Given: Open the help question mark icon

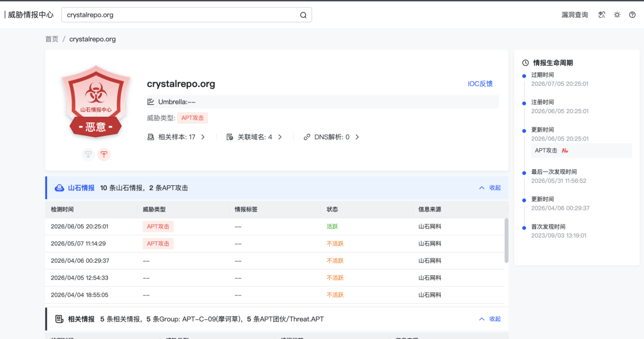Looking at the screenshot, I should (632, 15).
